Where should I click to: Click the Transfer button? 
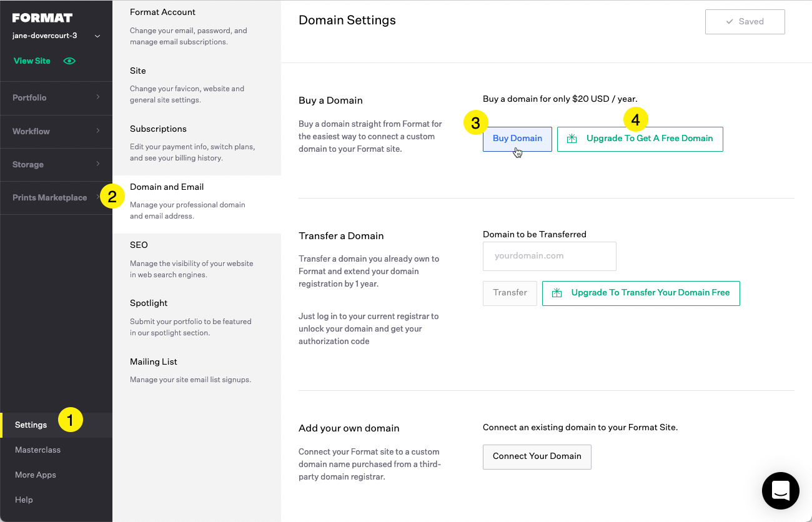[510, 293]
